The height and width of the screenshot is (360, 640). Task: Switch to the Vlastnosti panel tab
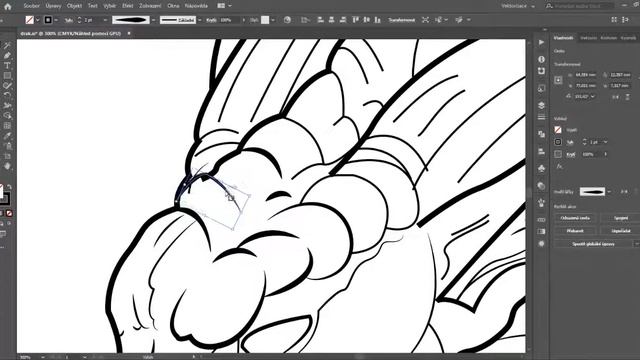tap(563, 38)
